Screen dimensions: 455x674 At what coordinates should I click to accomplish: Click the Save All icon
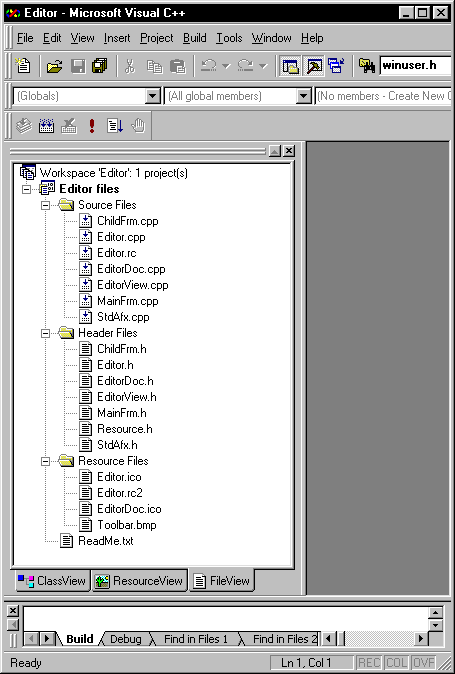(100, 66)
